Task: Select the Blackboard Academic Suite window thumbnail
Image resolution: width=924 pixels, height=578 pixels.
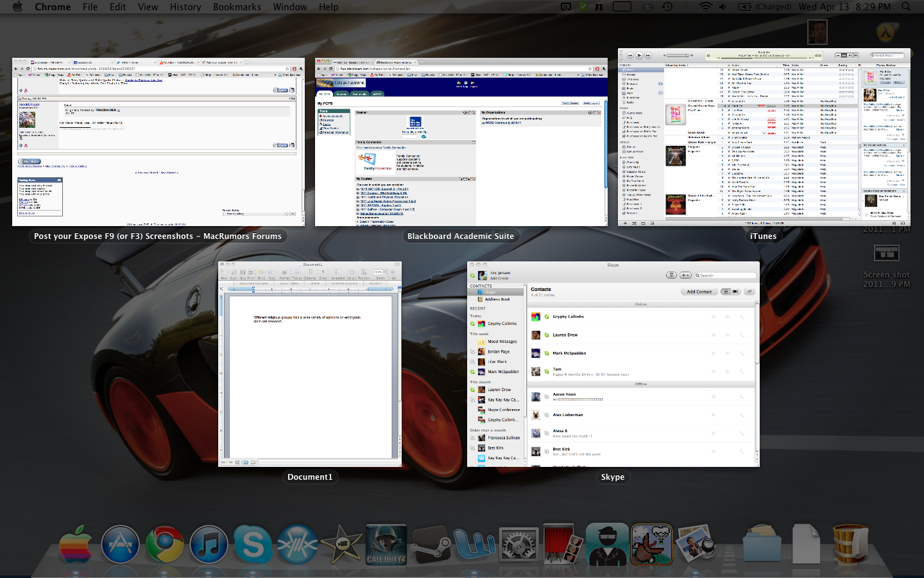Action: coord(461,142)
